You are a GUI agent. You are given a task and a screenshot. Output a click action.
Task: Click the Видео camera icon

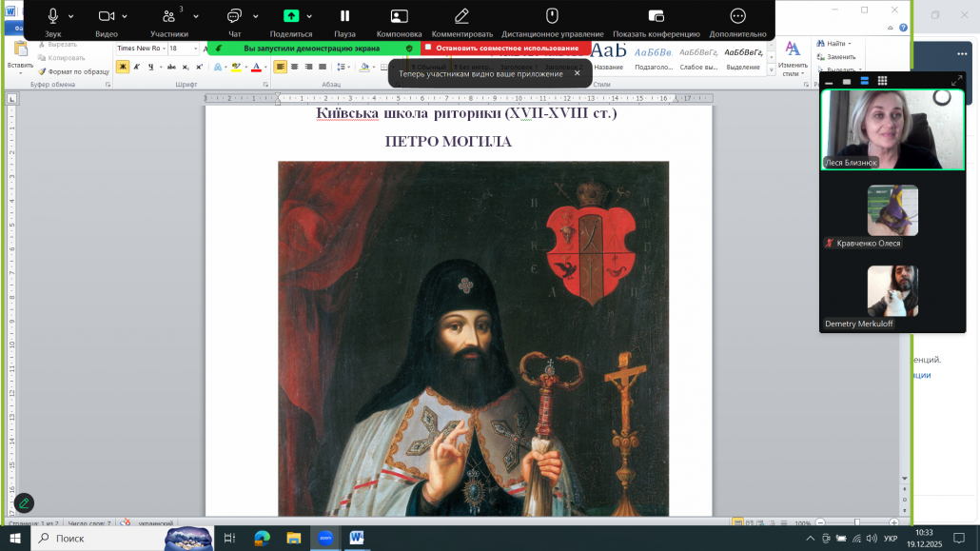[x=107, y=16]
